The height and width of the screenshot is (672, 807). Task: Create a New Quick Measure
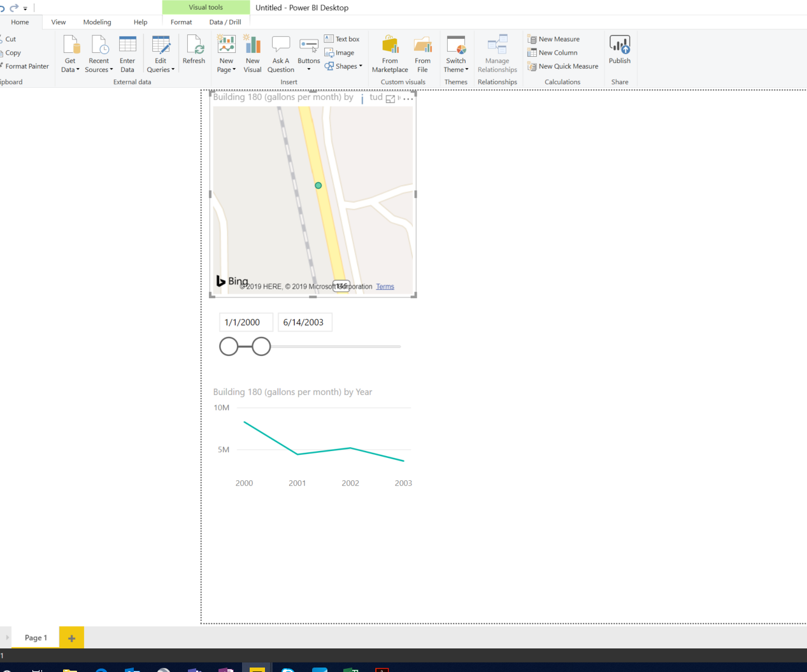[x=563, y=66]
